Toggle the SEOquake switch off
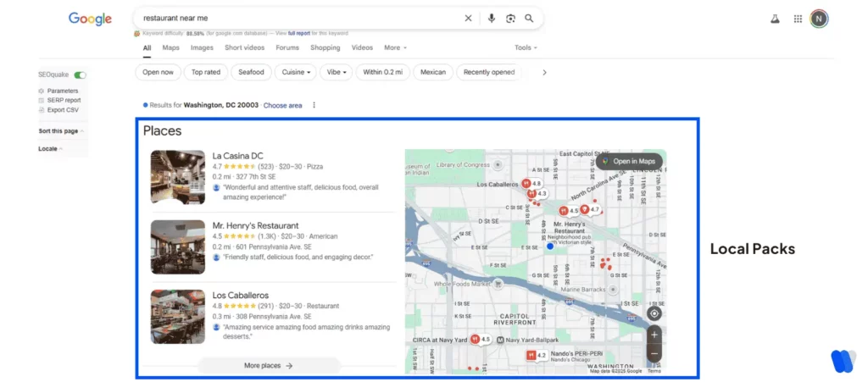The image size is (868, 382). 81,75
